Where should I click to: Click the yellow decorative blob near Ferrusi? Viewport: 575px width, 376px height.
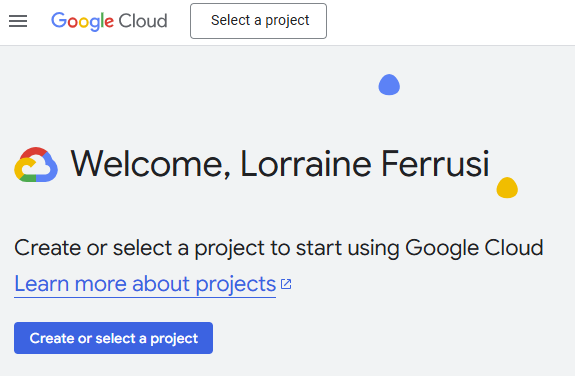point(507,187)
